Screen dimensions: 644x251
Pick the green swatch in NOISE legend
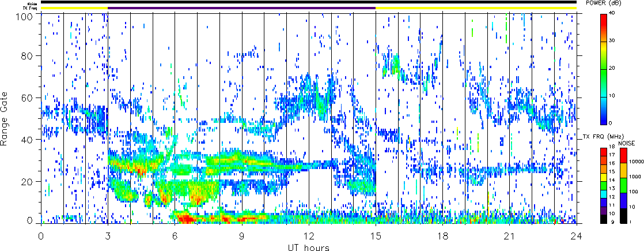pos(623,186)
